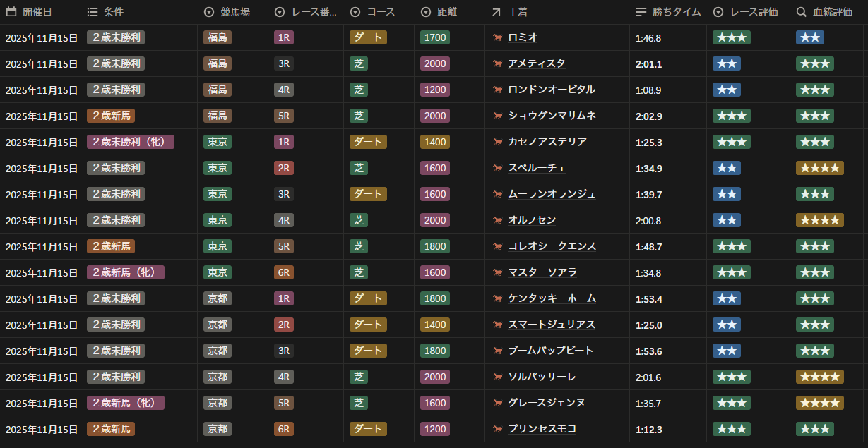Click the horse icon next to マスターソアラ

pyautogui.click(x=498, y=273)
